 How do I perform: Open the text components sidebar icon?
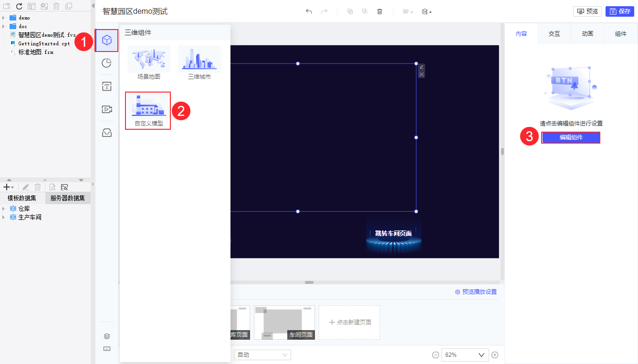coord(107,86)
